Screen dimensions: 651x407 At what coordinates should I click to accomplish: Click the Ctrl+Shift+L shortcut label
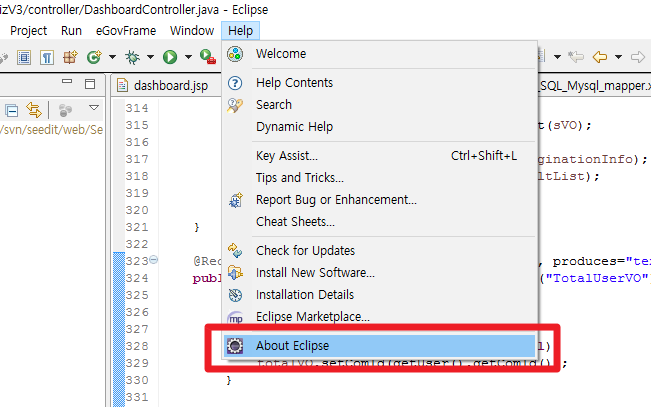click(x=484, y=156)
